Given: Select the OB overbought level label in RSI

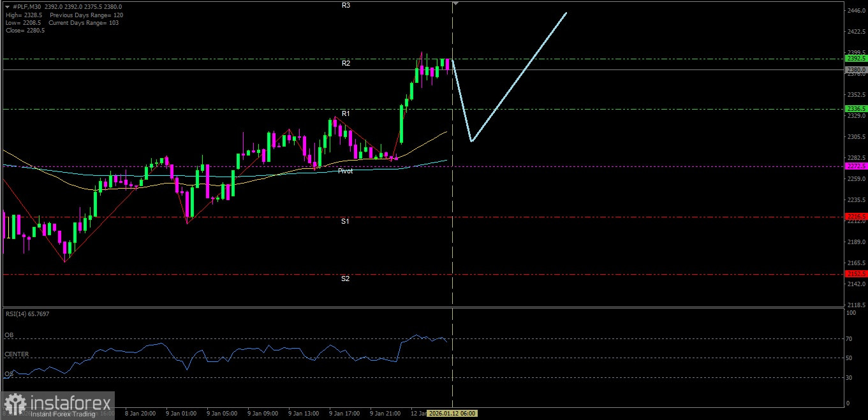Looking at the screenshot, I should click(9, 335).
